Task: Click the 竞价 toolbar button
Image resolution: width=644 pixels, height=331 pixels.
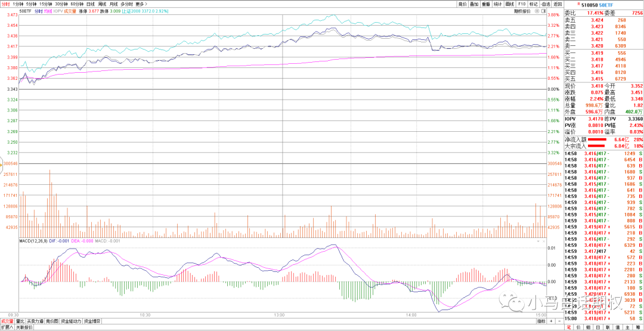Action: click(x=463, y=4)
